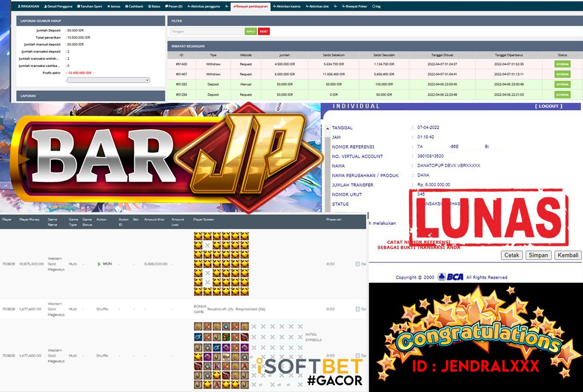The image size is (583, 392).
Task: Click virtual account number 39010813520
Action: (x=431, y=156)
